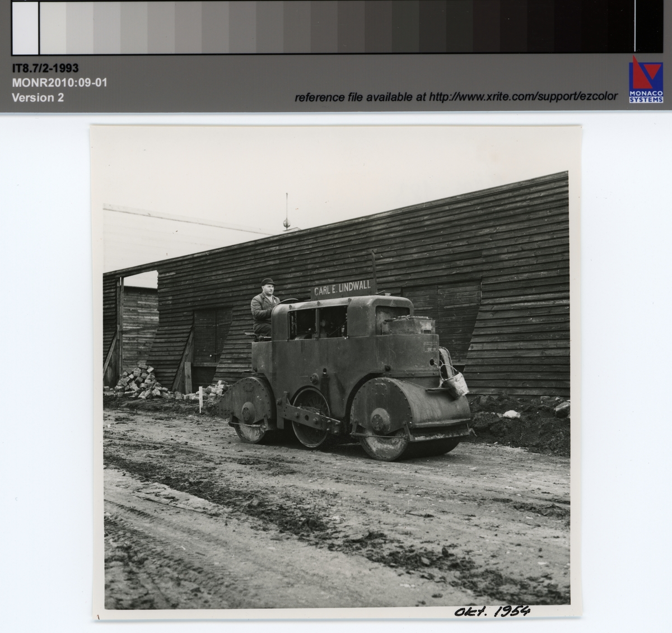Click the white stake in the ground
Viewport: 672px width, 633px height.
200,401
